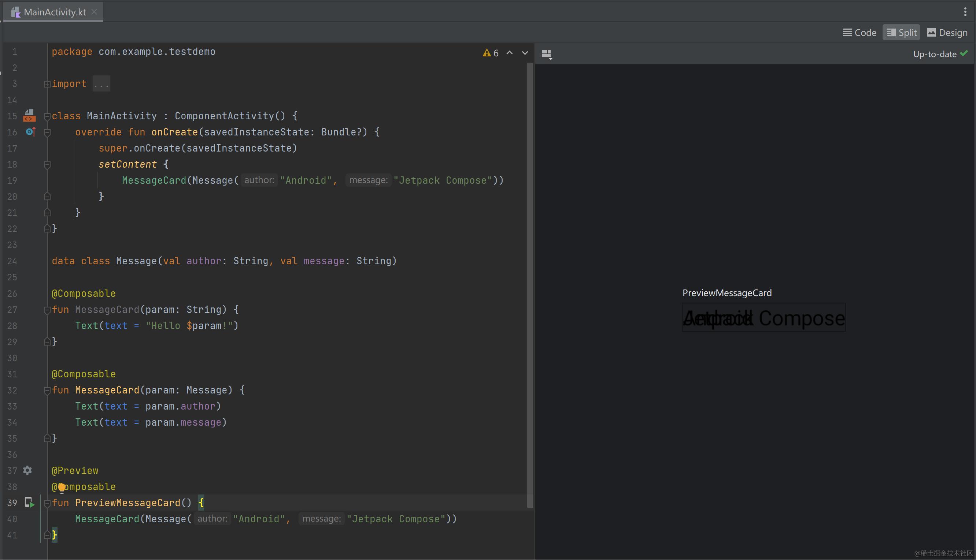Expand the folded import statements
The image size is (976, 560).
click(47, 84)
